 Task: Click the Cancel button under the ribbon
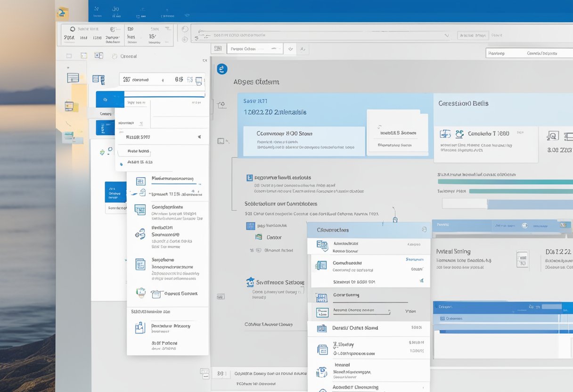[128, 56]
